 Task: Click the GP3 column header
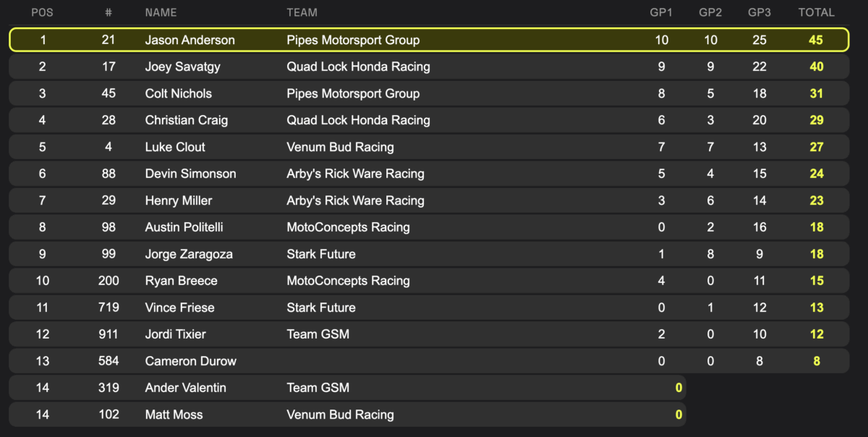(759, 12)
